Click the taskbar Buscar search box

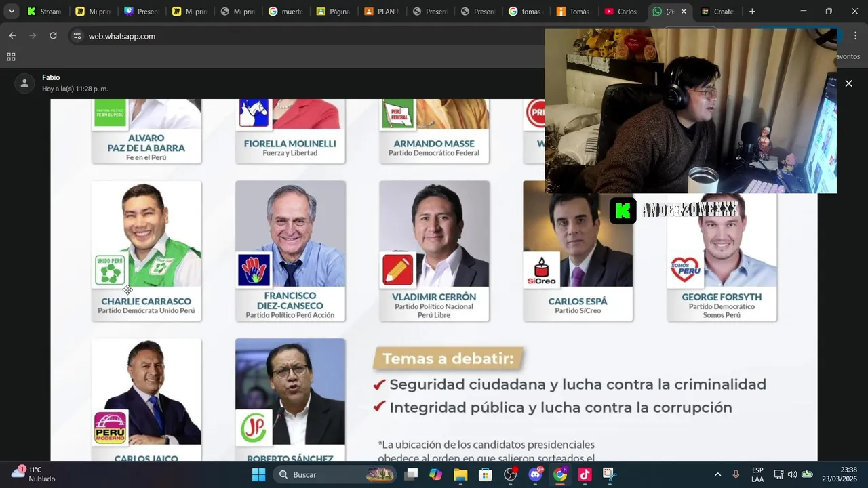tap(336, 474)
